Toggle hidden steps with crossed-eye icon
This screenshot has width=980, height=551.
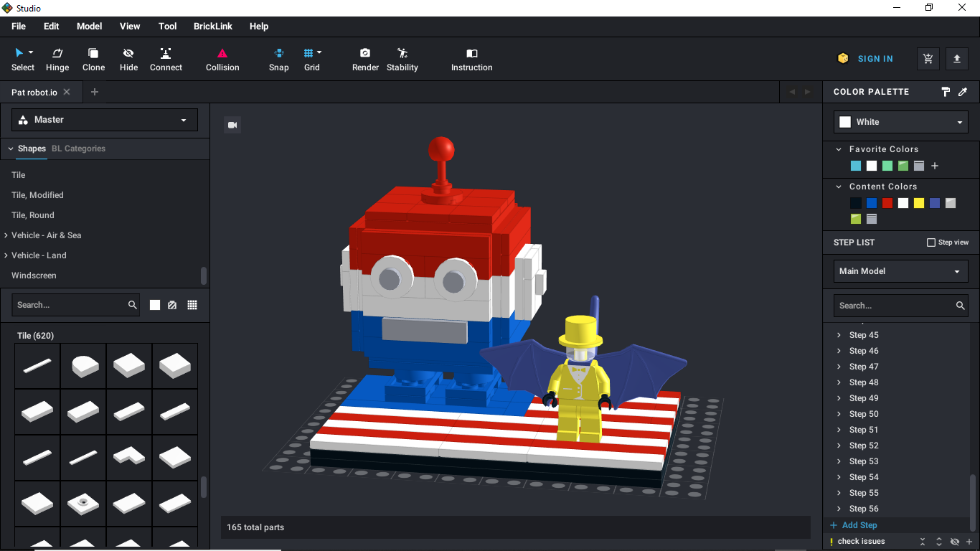tap(955, 542)
